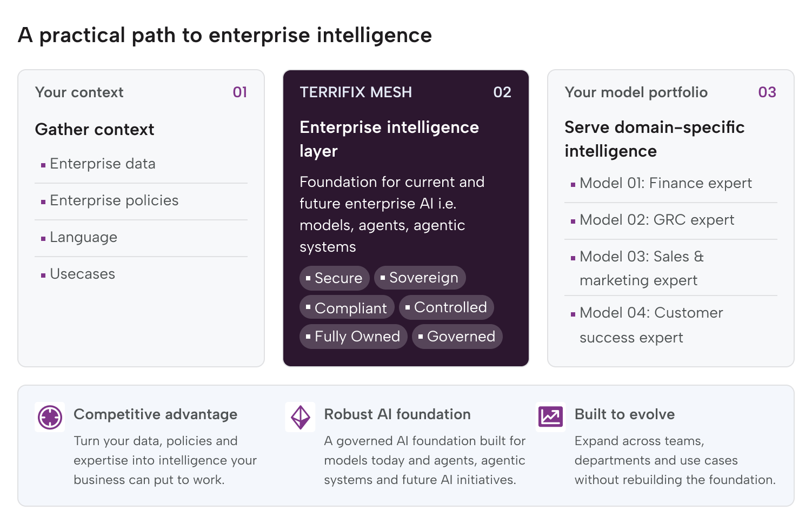Click the step number 03
The height and width of the screenshot is (524, 812).
[767, 92]
